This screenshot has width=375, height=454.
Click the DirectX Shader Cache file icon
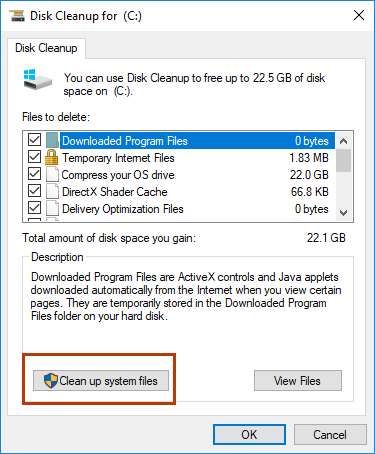pyautogui.click(x=52, y=192)
